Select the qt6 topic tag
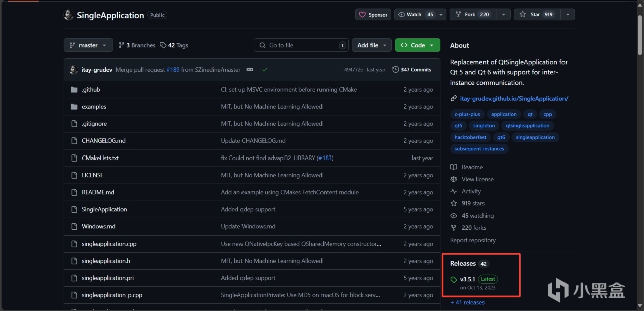The height and width of the screenshot is (311, 644). (501, 137)
